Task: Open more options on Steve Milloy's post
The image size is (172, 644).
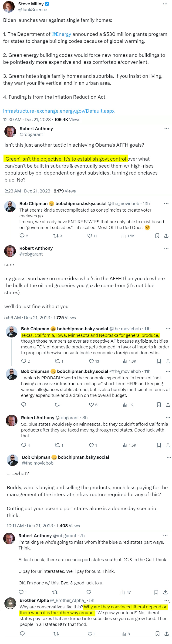Action: click(x=165, y=4)
